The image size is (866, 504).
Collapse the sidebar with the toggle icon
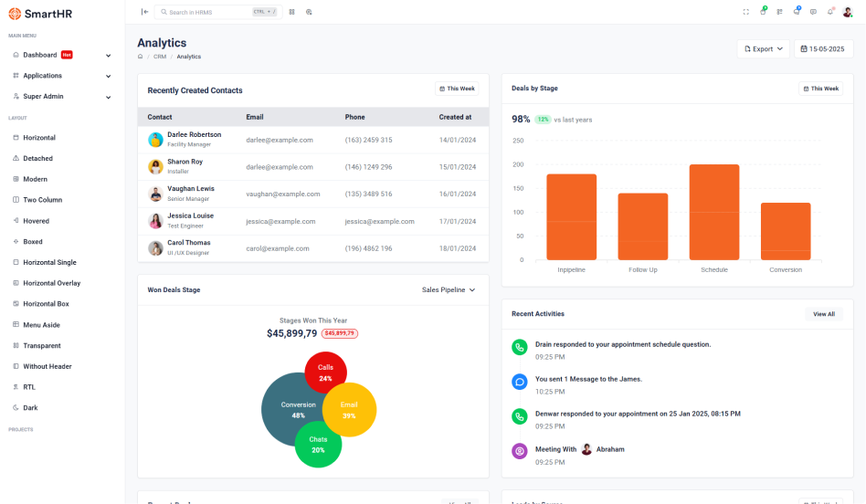point(144,12)
